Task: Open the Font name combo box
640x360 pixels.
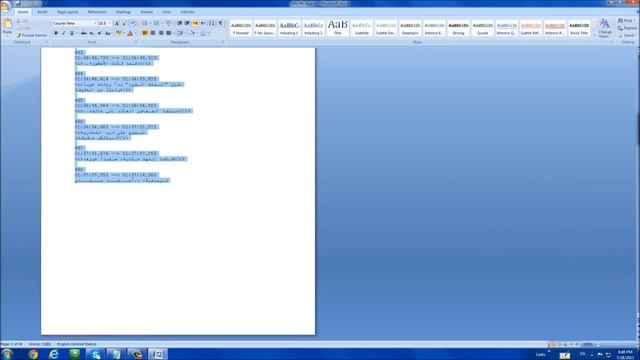Action: (74, 23)
